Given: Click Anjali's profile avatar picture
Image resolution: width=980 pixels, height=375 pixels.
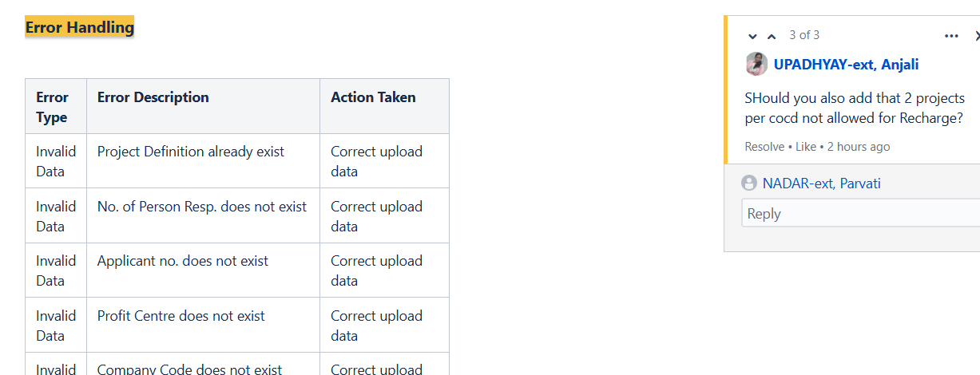Looking at the screenshot, I should 756,65.
